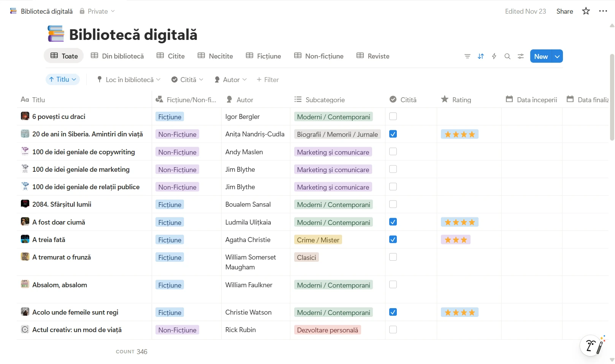Click the Crime / Mister colored tag
The image size is (615, 364).
click(x=318, y=240)
